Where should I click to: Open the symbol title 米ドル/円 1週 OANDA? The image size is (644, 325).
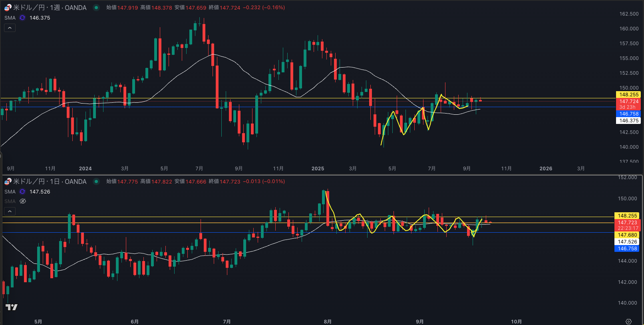50,8
